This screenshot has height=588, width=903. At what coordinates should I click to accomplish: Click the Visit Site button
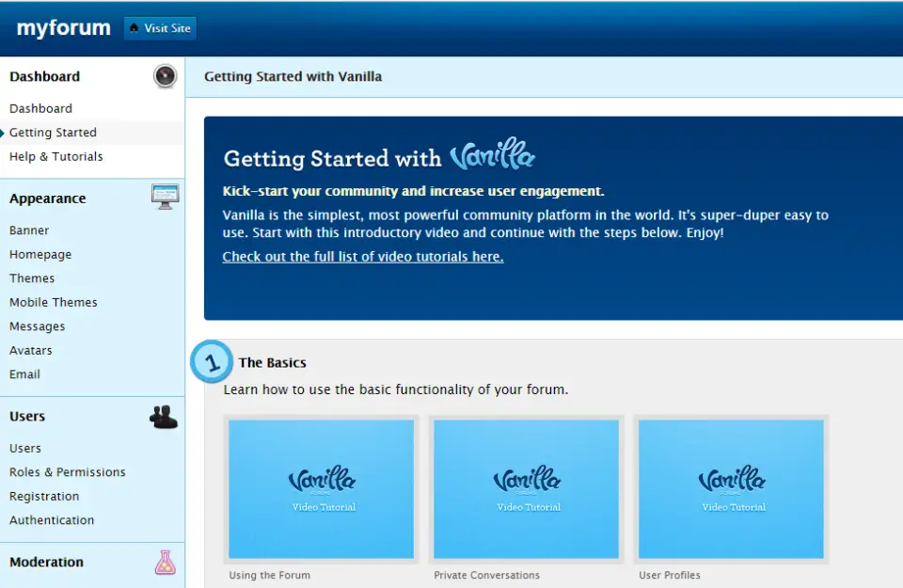(x=160, y=28)
